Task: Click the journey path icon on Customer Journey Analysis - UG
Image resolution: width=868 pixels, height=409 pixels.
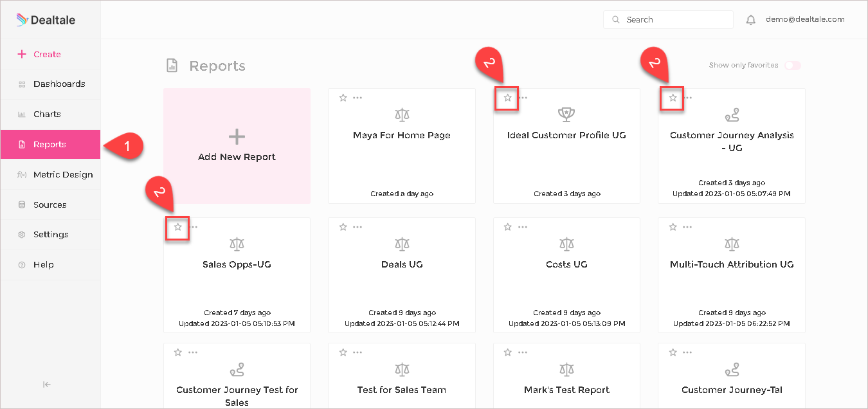Action: (x=732, y=115)
